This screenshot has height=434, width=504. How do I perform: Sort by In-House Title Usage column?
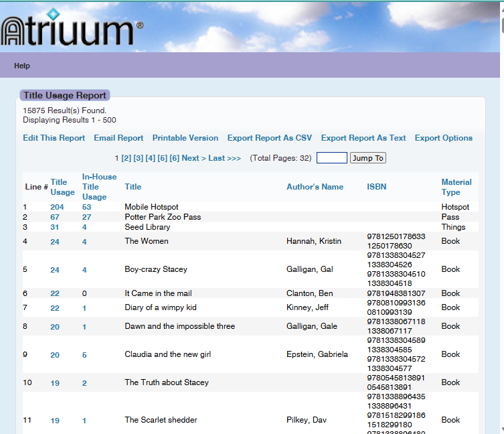tap(99, 187)
